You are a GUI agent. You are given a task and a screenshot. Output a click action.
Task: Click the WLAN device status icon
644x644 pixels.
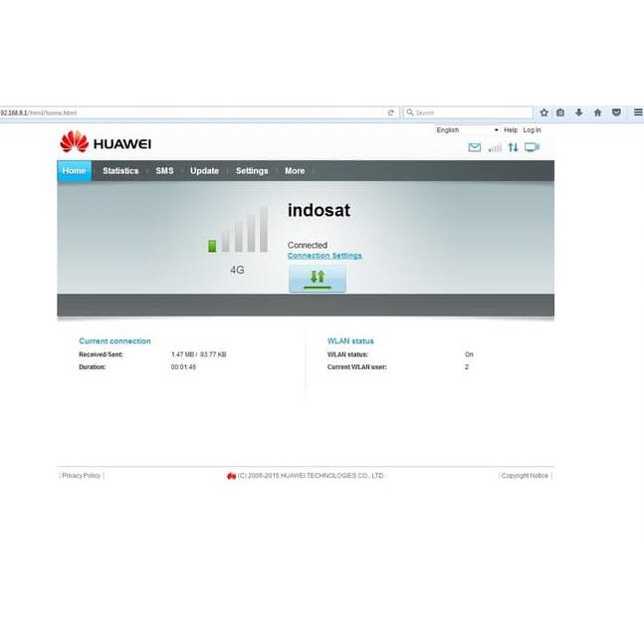point(533,147)
